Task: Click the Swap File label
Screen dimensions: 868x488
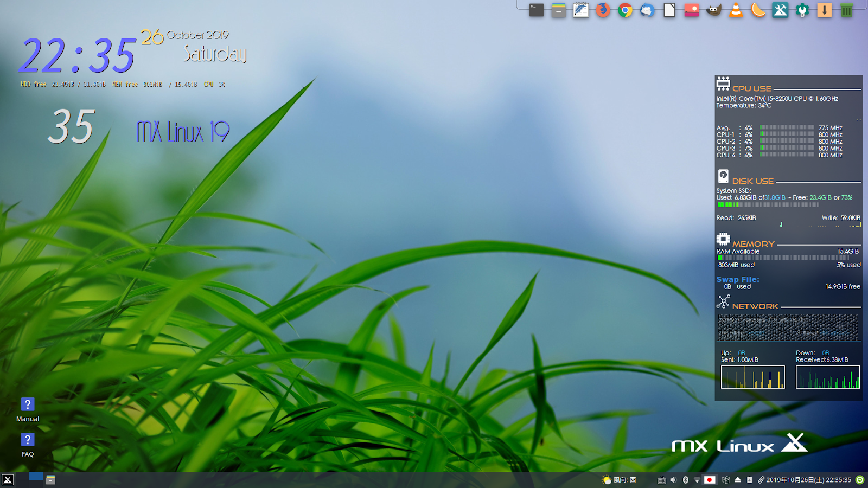Action: pyautogui.click(x=738, y=279)
